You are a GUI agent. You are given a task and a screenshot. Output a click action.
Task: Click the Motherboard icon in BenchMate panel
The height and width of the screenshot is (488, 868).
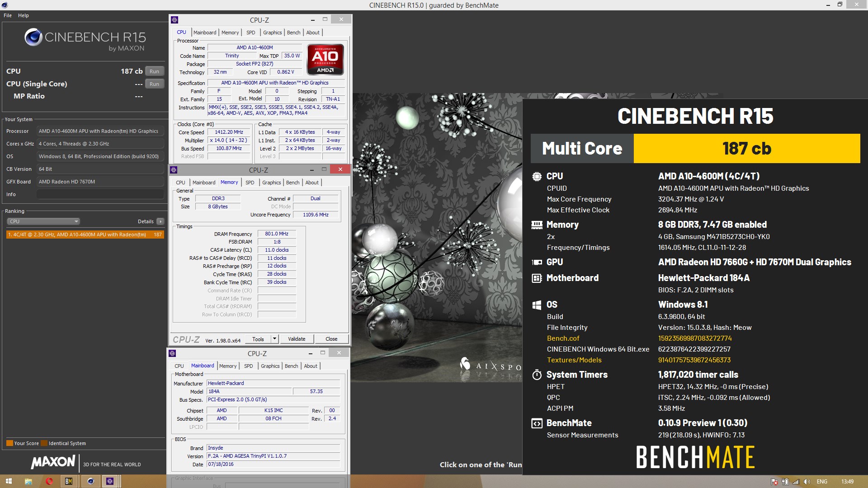click(537, 278)
